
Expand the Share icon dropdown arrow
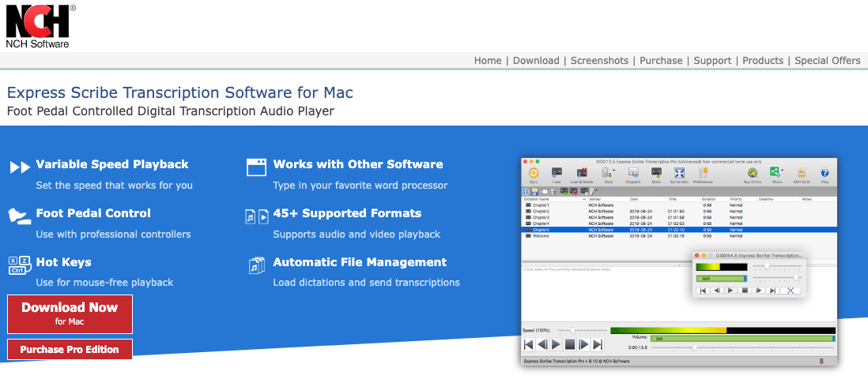(783, 171)
